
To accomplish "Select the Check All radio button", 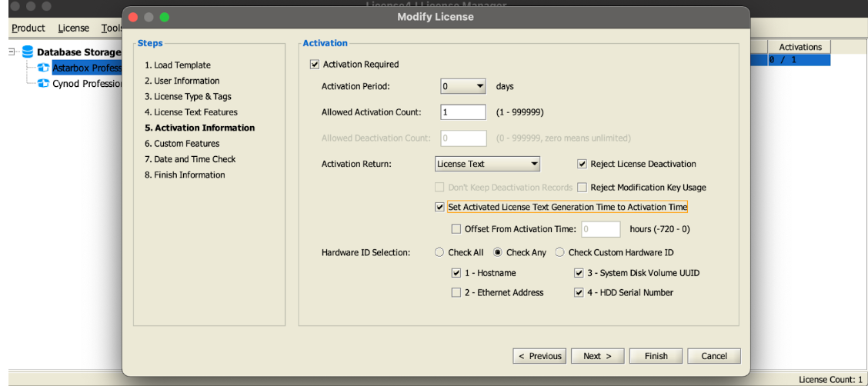I will coord(440,253).
